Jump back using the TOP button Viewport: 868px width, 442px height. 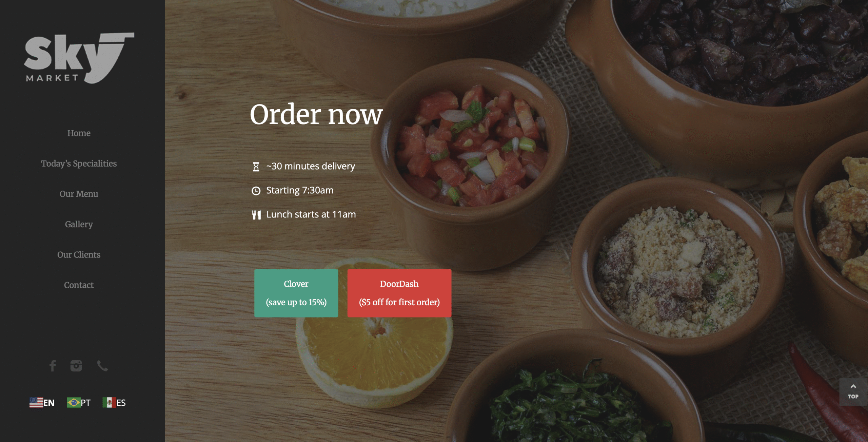click(853, 392)
